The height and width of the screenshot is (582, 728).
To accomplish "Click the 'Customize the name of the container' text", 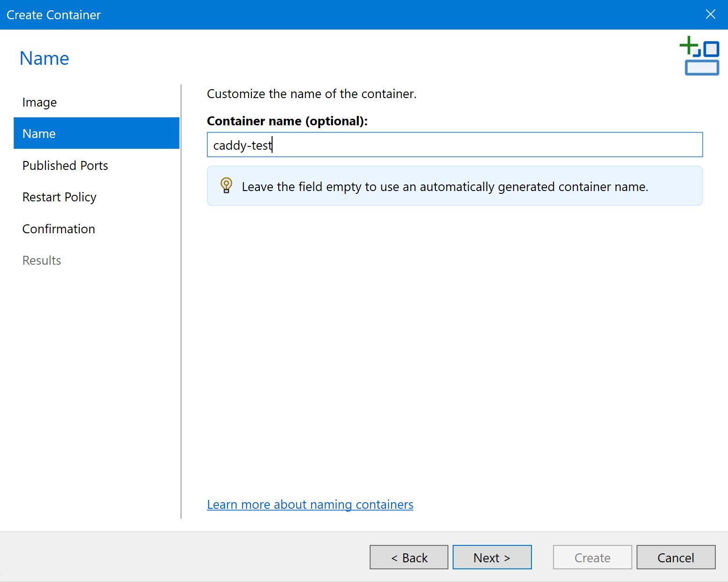I will 311,94.
